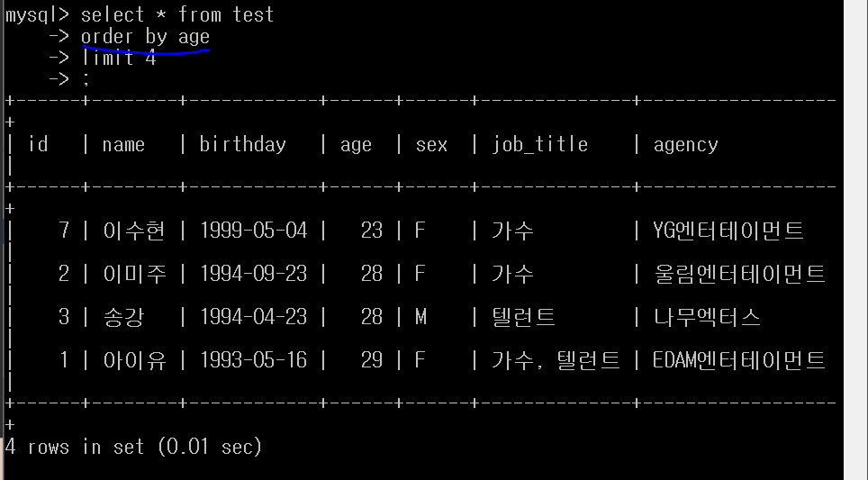Click the 'job_title' column header

click(539, 144)
